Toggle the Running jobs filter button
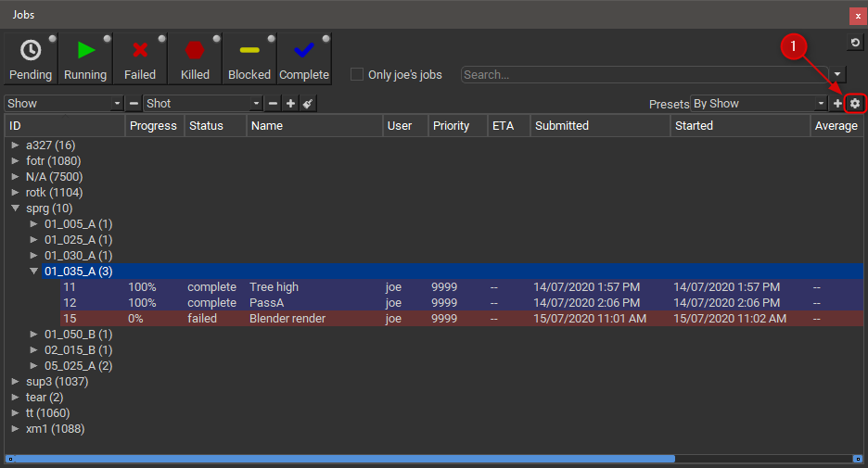 pyautogui.click(x=85, y=59)
